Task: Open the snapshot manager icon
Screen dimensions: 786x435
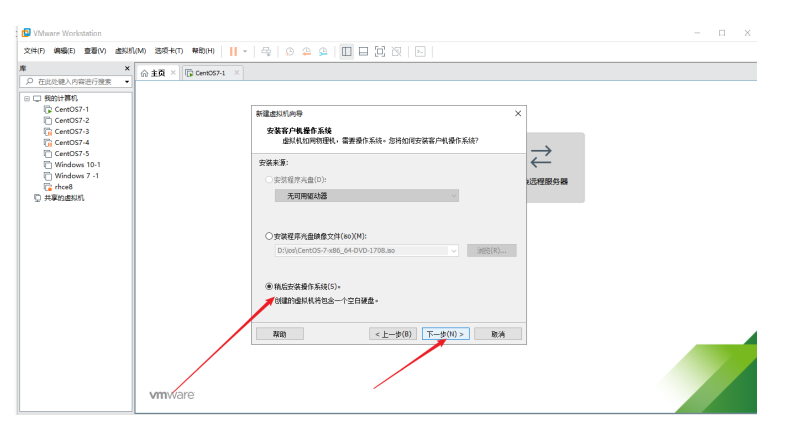Action: [x=323, y=52]
